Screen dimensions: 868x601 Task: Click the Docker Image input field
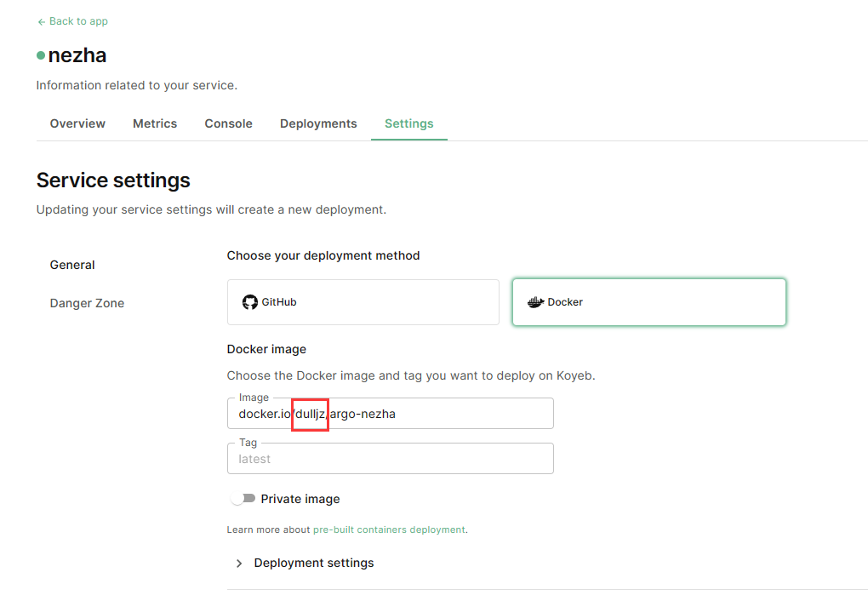coord(391,413)
